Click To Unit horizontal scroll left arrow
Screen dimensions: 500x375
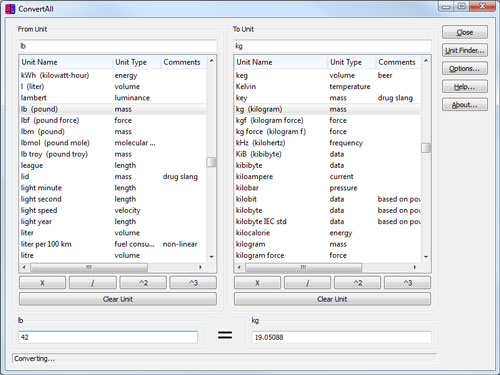239,267
